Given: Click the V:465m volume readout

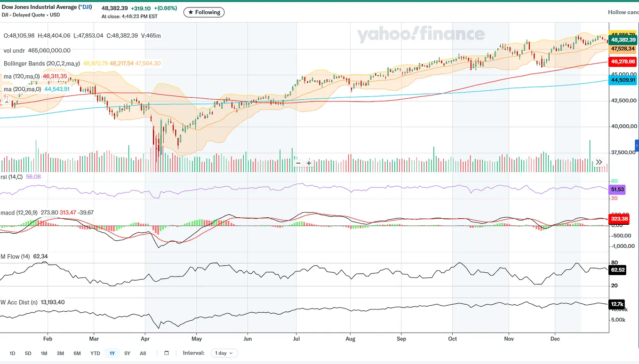Looking at the screenshot, I should (151, 36).
